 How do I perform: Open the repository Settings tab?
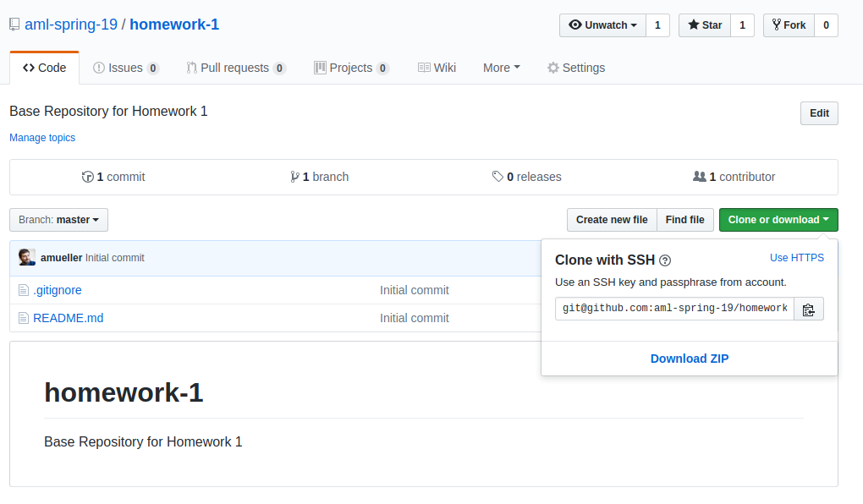coord(576,68)
